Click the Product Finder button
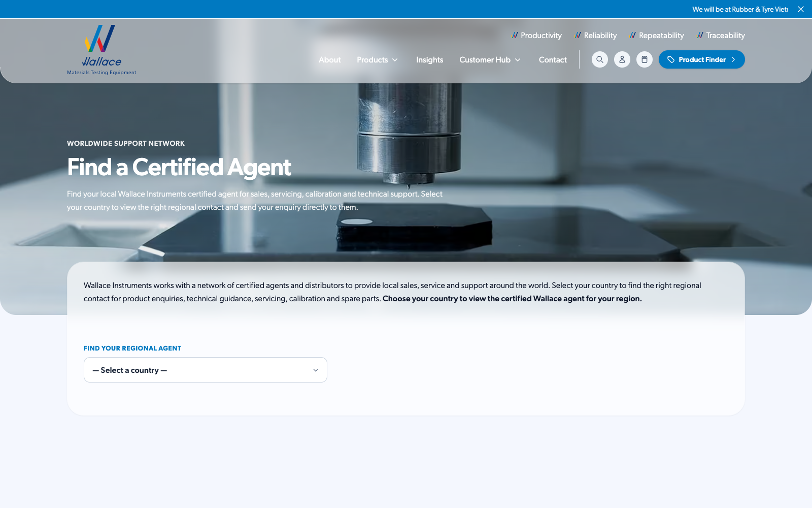This screenshot has height=508, width=812. click(702, 59)
